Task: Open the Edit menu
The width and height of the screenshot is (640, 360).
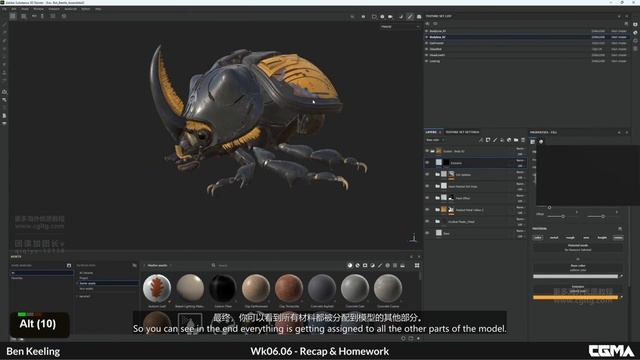Action: [14, 9]
